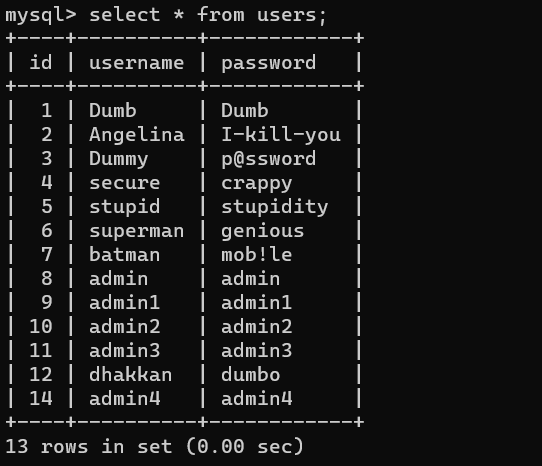542x466 pixels.
Task: Select the username 'Angelina' cell
Action: [137, 135]
